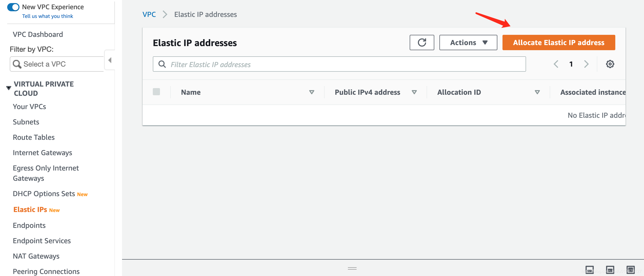
Task: Open Your VPCs page
Action: (x=29, y=107)
